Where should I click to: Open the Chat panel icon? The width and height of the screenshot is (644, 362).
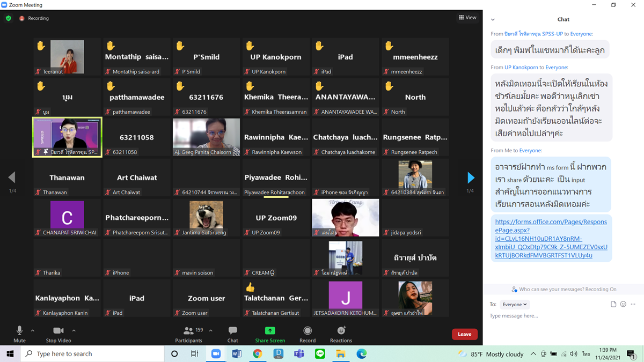point(232,331)
